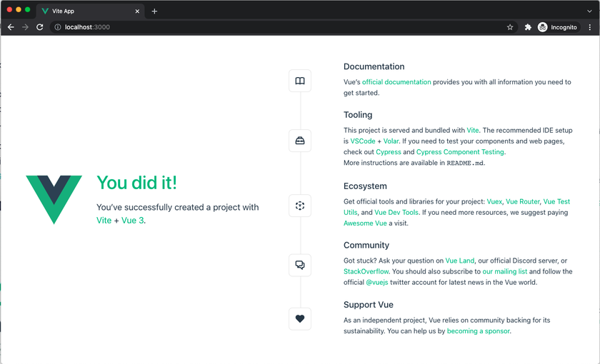Screen dimensions: 600x364
Task: Click the site information icon in address bar
Action: (58, 27)
